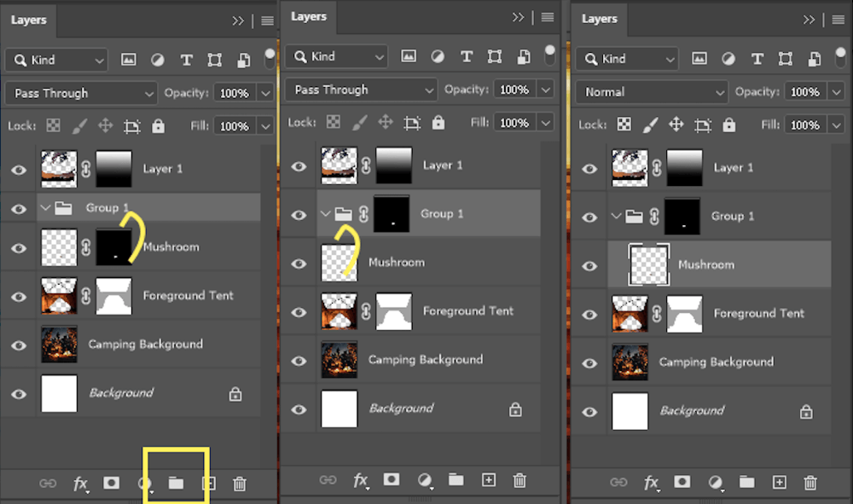The image size is (853, 504).
Task: Open panel options menu in left panel
Action: [267, 21]
